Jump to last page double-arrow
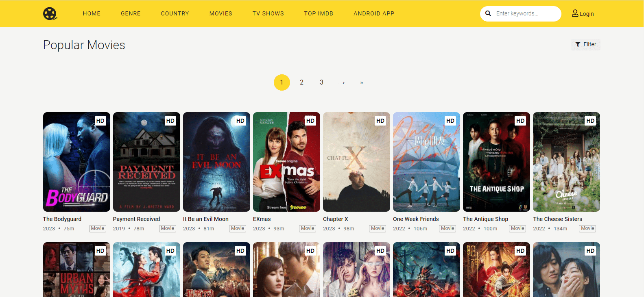 [x=361, y=82]
